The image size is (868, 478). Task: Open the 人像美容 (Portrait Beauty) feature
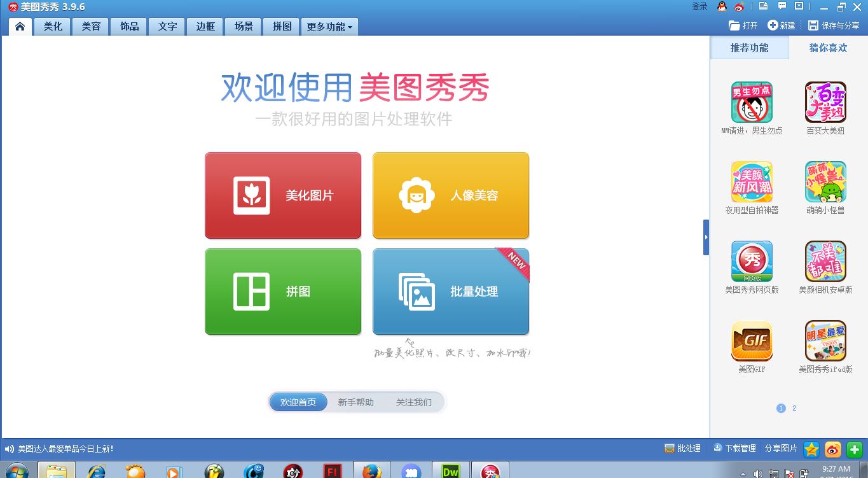[x=450, y=195]
